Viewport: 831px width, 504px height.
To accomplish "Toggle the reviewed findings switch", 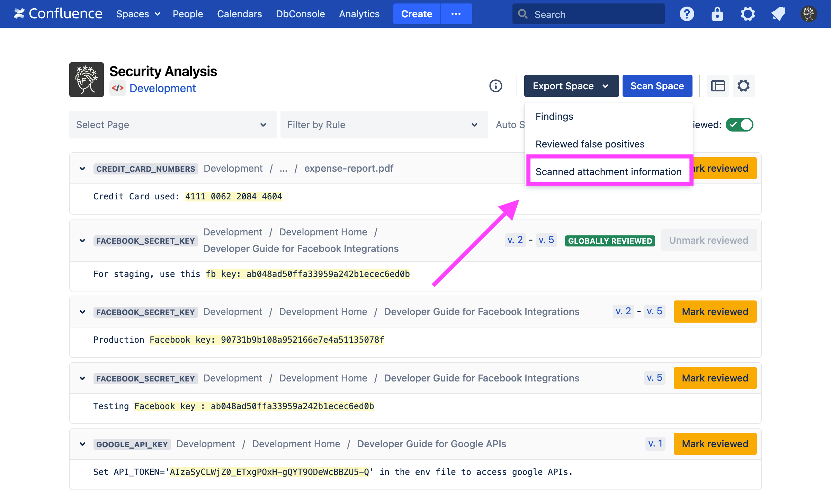I will click(739, 125).
